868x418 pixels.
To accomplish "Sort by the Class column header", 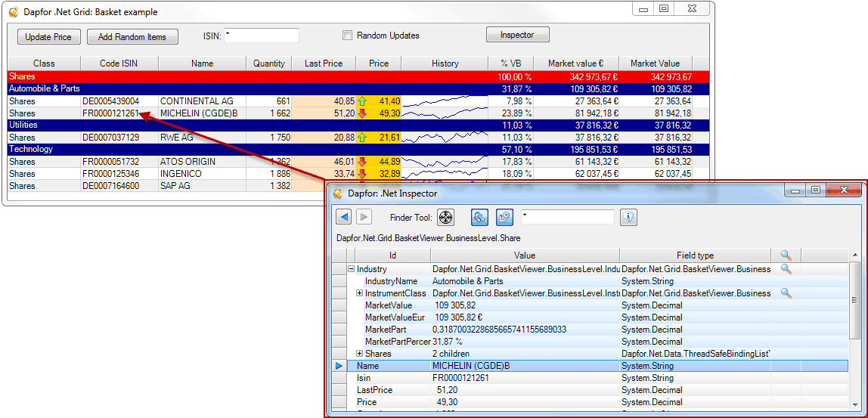I will pyautogui.click(x=45, y=63).
